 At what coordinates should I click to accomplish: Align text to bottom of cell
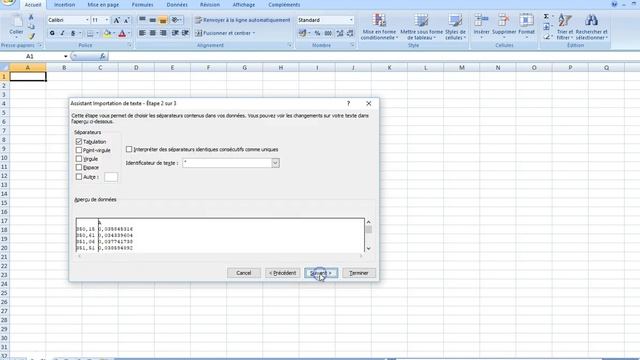point(163,20)
